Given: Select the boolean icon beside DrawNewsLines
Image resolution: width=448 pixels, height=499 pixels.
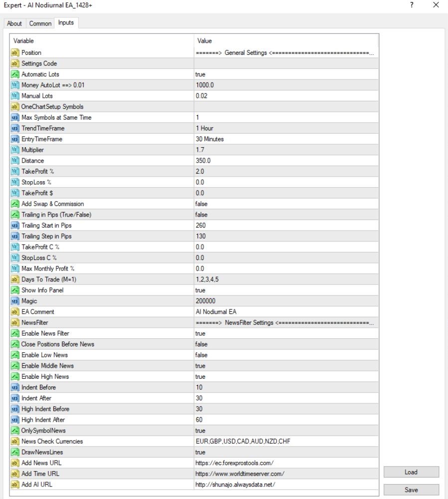Looking at the screenshot, I should 14,452.
